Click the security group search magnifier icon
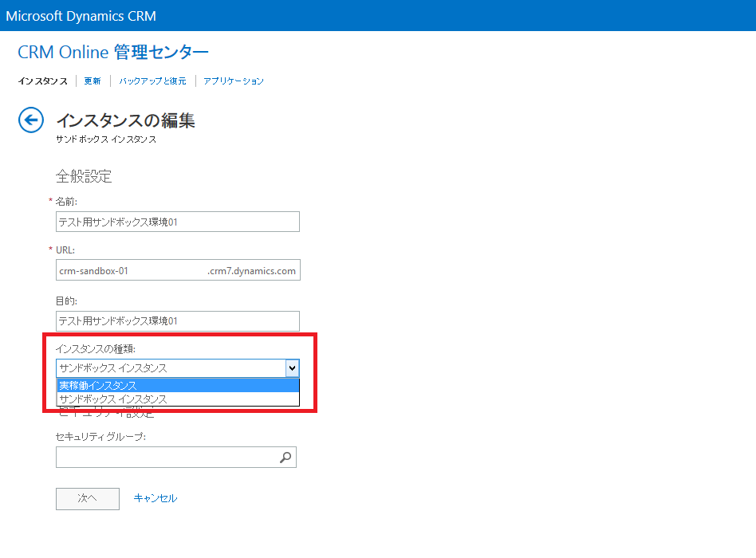The height and width of the screenshot is (558, 756). click(x=285, y=458)
